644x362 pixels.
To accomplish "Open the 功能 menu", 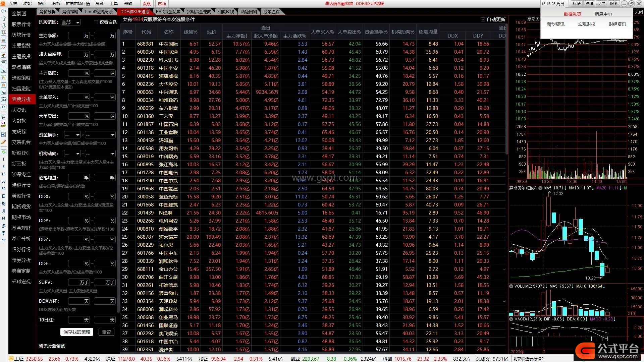I will tap(28, 4).
